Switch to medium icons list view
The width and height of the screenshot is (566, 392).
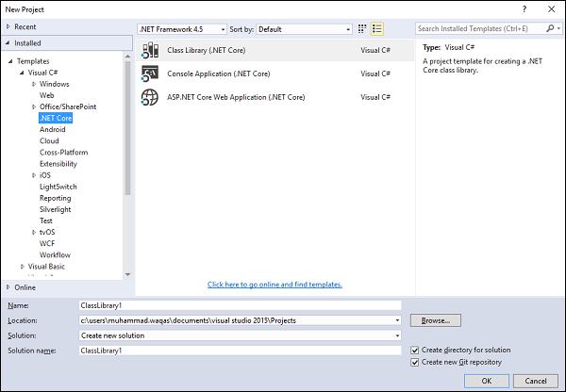click(x=377, y=29)
